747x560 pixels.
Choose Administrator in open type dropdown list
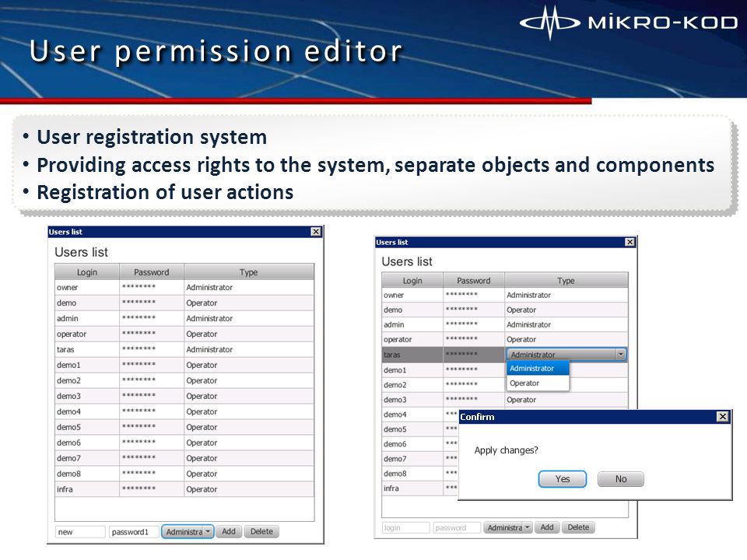pyautogui.click(x=538, y=368)
